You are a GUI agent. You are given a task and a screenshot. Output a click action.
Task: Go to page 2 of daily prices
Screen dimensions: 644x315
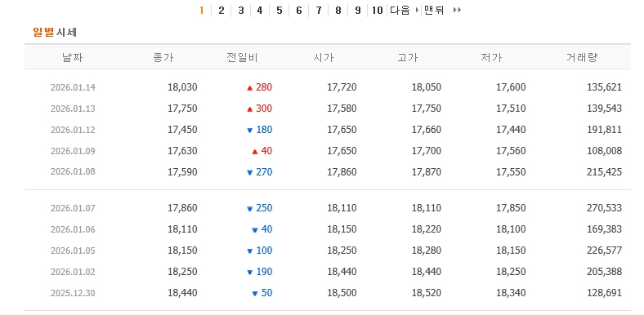click(221, 11)
